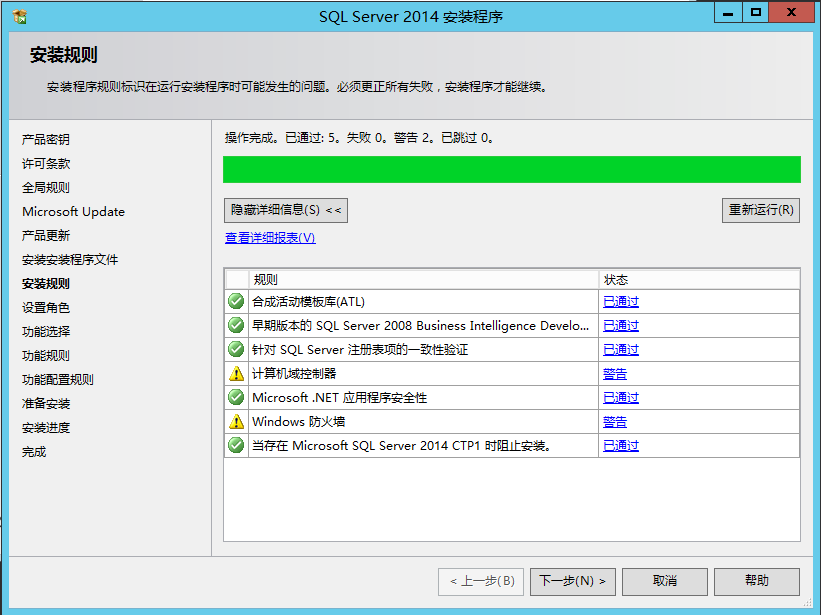
Task: Select Microsoft Update step in sidebar
Action: [x=73, y=211]
